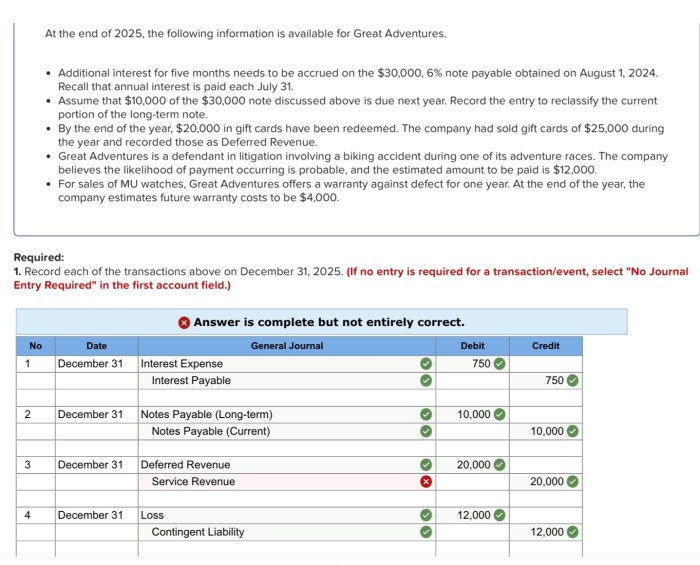This screenshot has height=565, width=700.
Task: Click the Debit column header
Action: point(472,346)
